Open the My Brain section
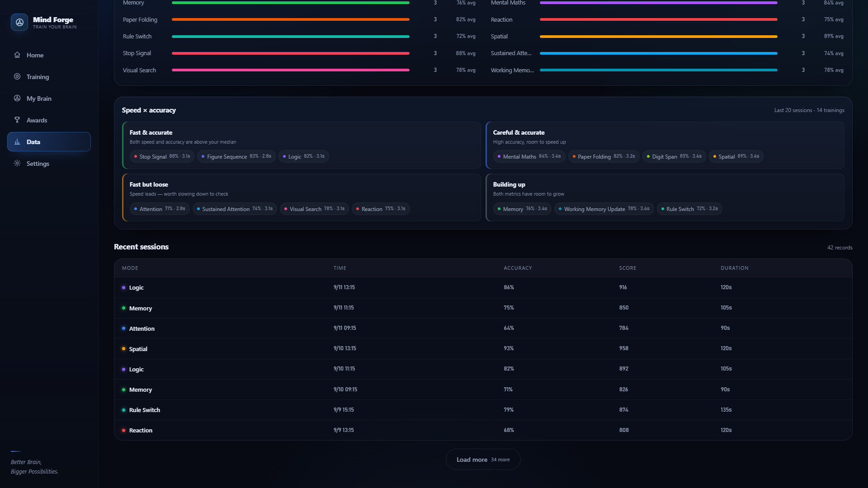868x488 pixels. pyautogui.click(x=49, y=99)
